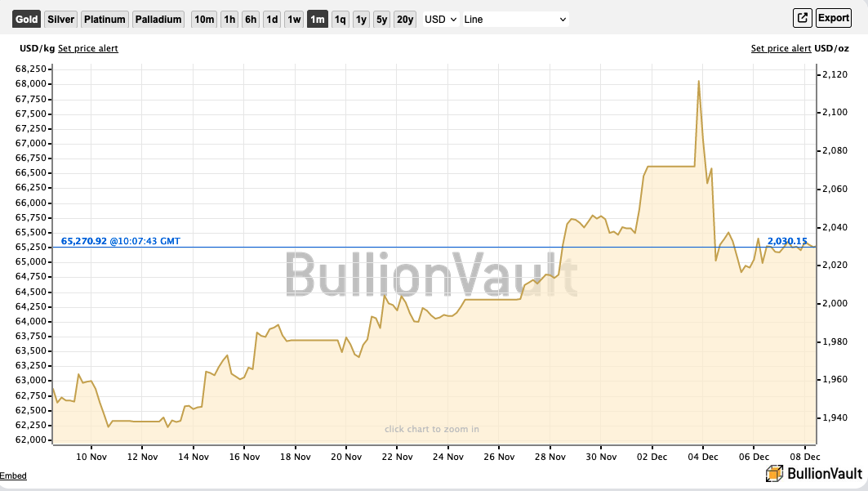The width and height of the screenshot is (868, 491).
Task: Click the 20 Nov date label
Action: [x=346, y=457]
